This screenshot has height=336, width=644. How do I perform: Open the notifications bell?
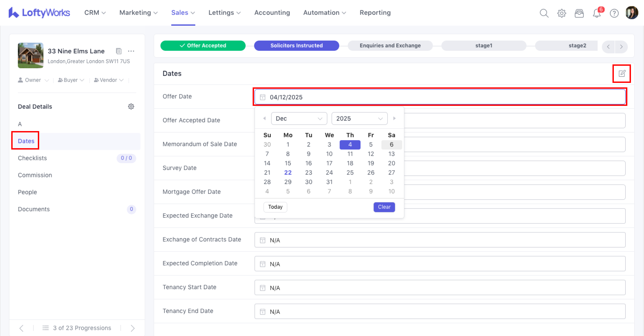click(597, 13)
